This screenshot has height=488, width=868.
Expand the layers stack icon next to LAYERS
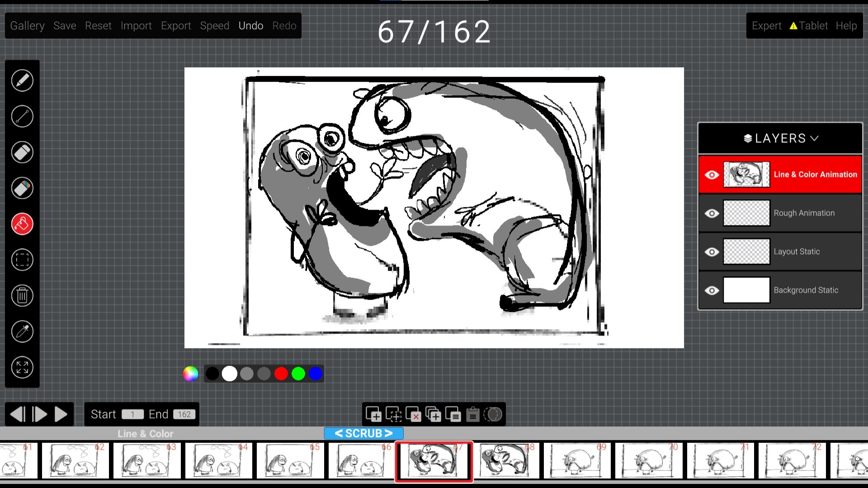(x=747, y=138)
